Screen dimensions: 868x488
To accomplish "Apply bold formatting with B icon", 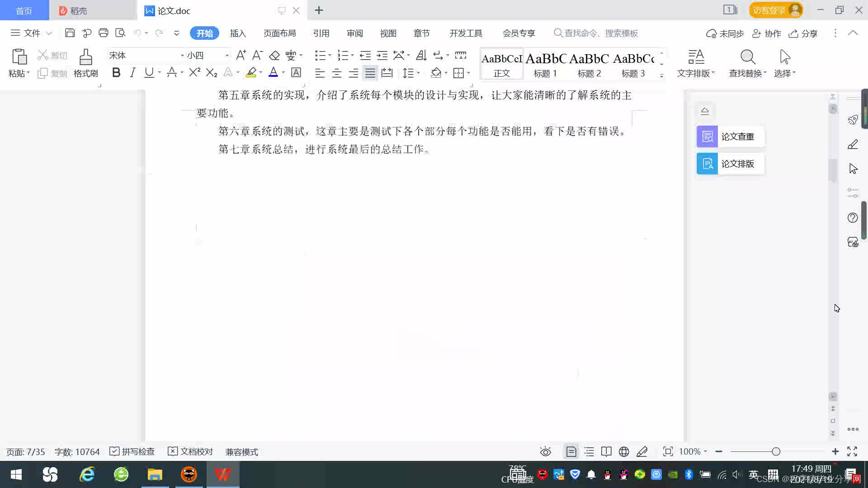I will point(116,73).
